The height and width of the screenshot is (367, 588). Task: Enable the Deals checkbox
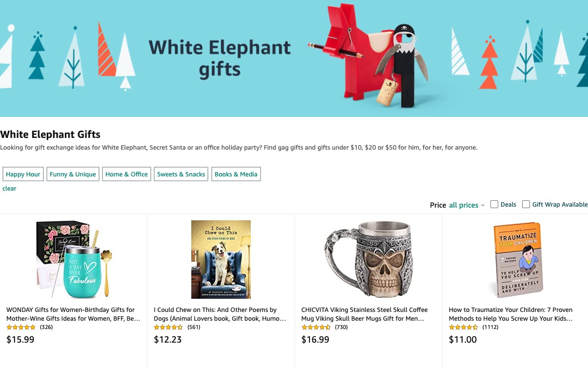pyautogui.click(x=494, y=204)
